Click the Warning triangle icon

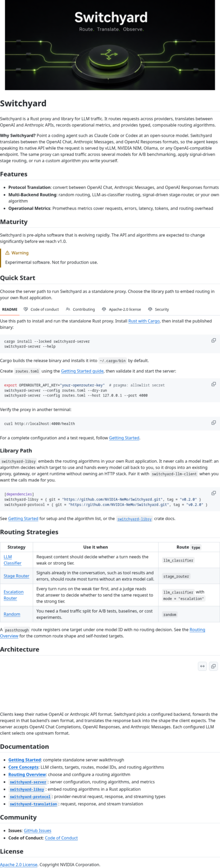coord(7,253)
